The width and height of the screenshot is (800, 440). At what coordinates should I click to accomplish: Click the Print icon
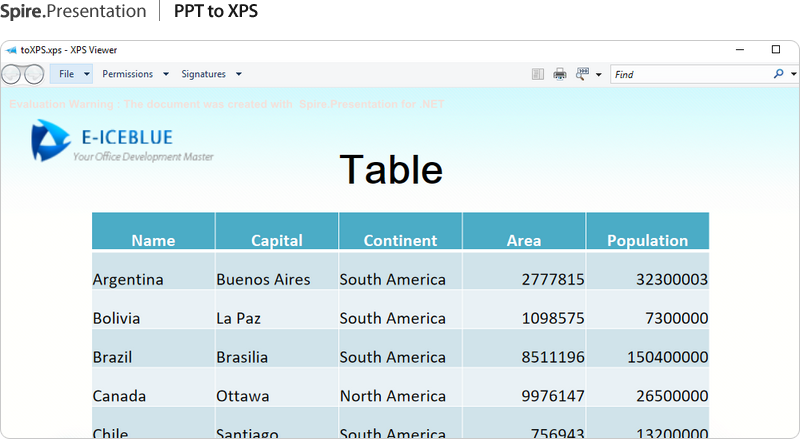click(560, 74)
